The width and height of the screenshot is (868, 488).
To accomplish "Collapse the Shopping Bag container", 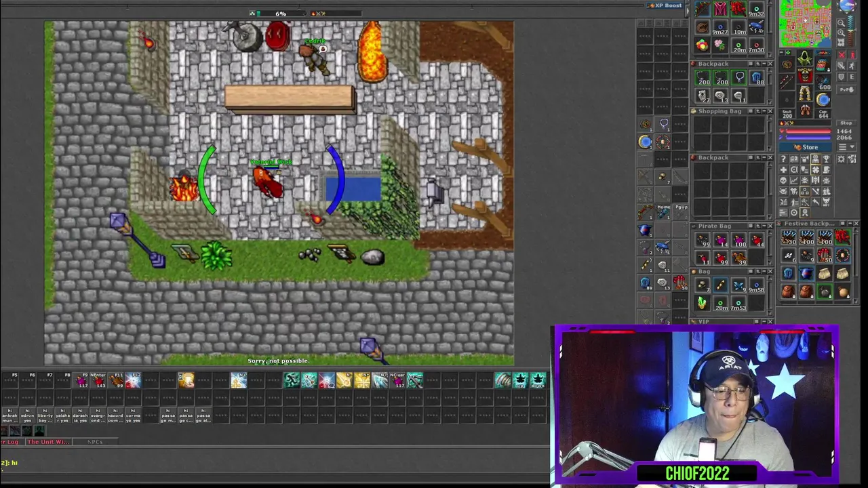I will 764,111.
